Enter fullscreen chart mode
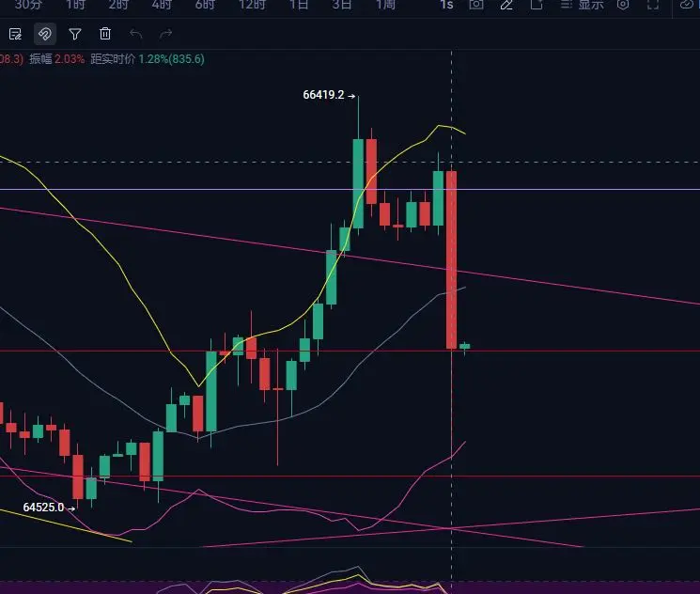The height and width of the screenshot is (594, 700). (653, 5)
